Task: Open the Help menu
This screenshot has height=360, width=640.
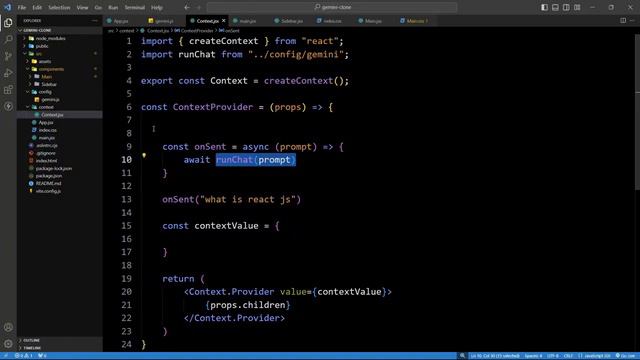Action: point(157,7)
